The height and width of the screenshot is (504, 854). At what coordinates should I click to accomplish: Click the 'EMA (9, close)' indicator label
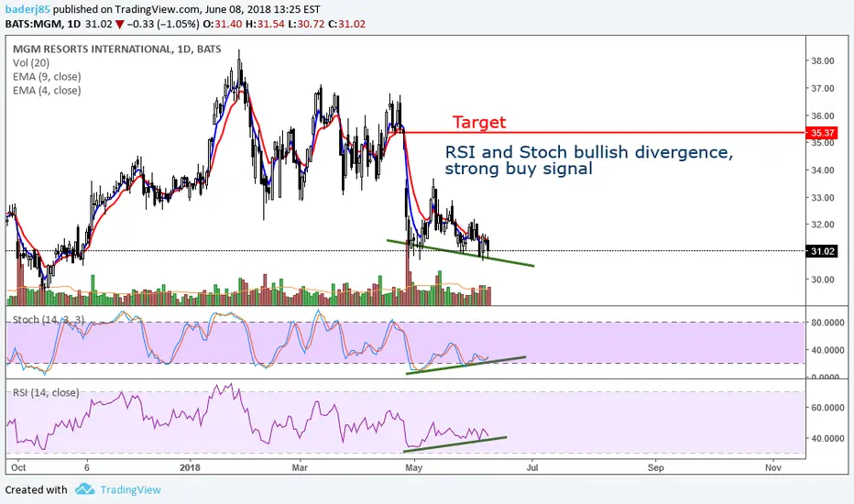[47, 77]
